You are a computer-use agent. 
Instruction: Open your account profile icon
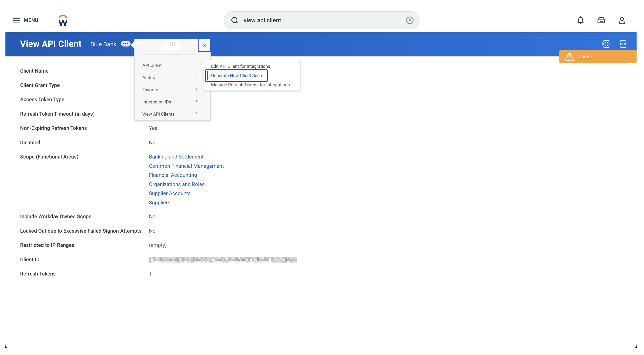(622, 20)
